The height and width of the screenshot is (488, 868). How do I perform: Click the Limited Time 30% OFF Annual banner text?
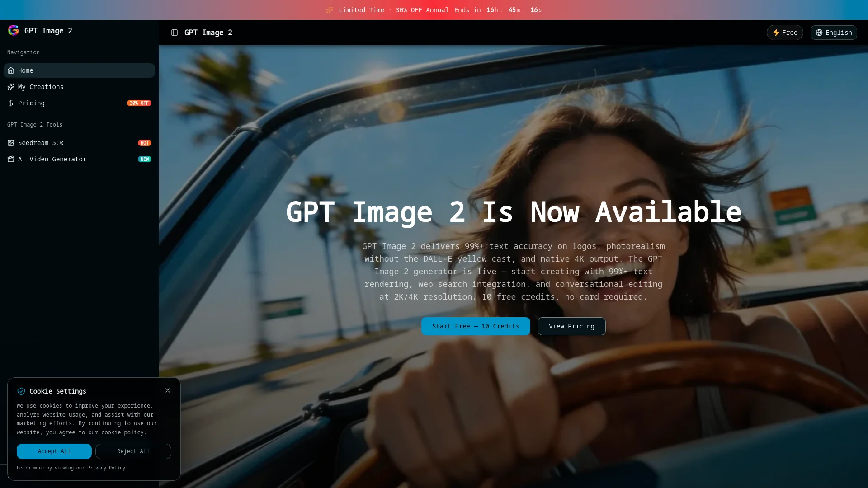[x=393, y=10]
